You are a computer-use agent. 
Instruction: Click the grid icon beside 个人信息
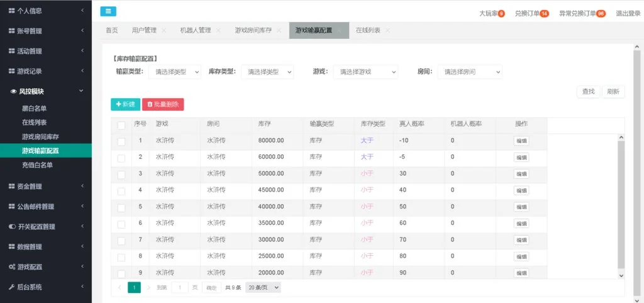[x=12, y=11]
